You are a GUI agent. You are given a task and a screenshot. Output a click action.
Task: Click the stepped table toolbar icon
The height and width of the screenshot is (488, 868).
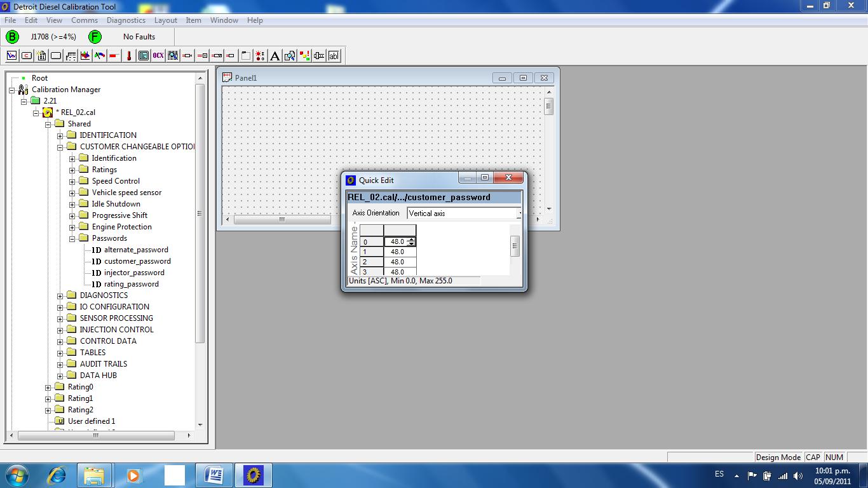click(71, 56)
